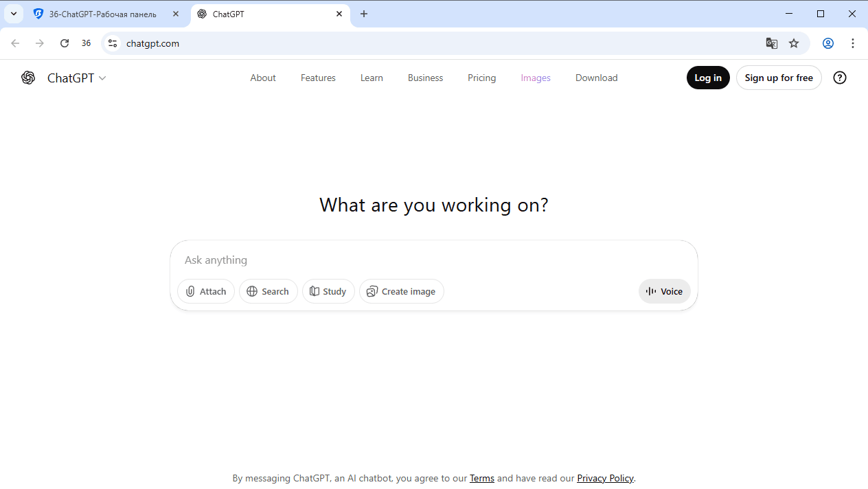Open the Features menu item
Viewport: 868px width, 489px height.
click(318, 78)
